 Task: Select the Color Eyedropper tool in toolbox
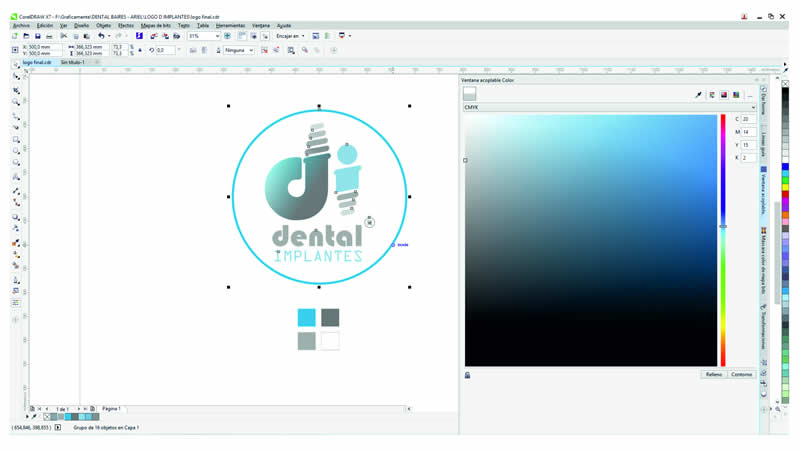16,243
